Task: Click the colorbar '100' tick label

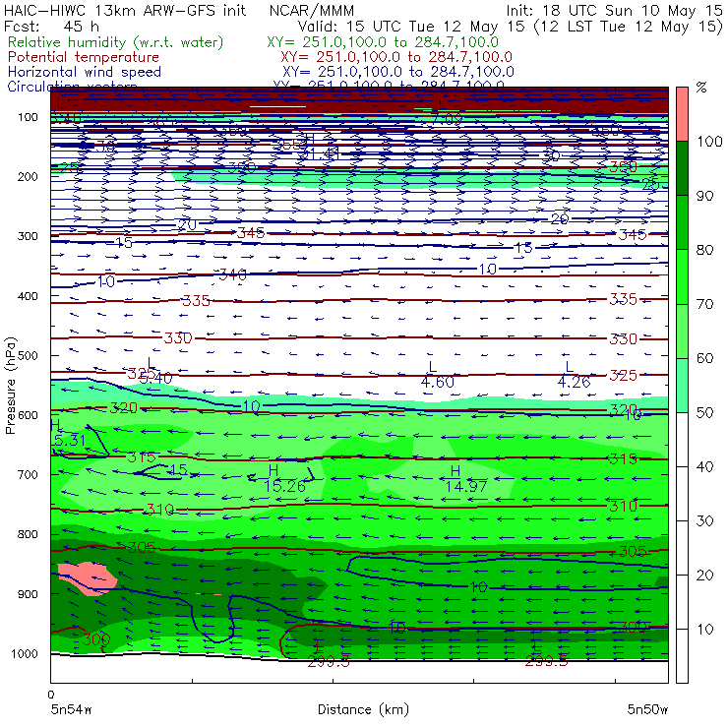Action: 709,142
